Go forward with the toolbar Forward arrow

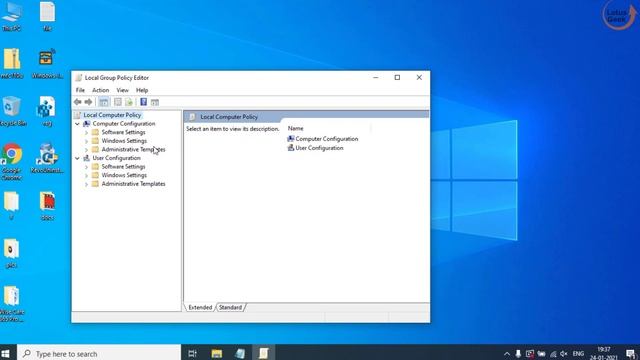[x=88, y=102]
